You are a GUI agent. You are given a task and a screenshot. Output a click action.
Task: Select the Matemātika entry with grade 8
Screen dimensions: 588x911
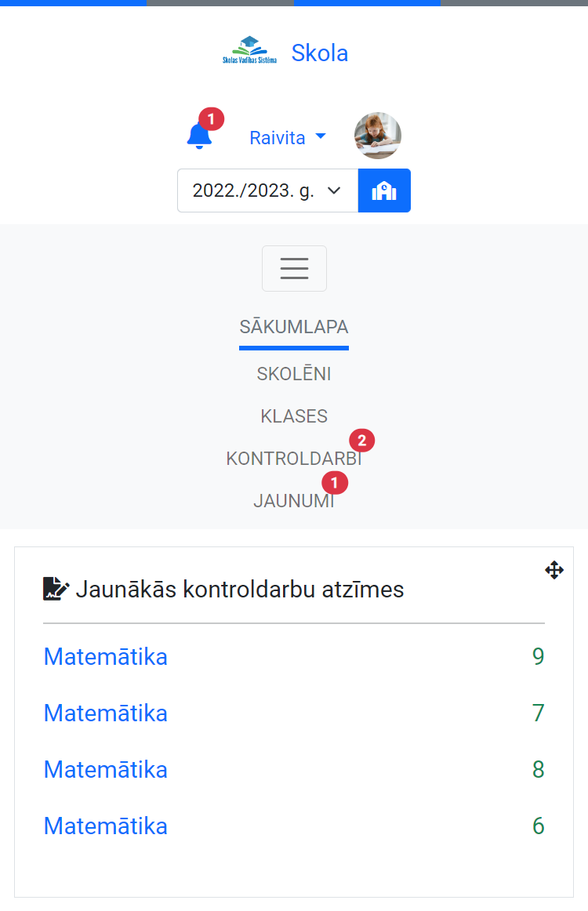point(106,770)
